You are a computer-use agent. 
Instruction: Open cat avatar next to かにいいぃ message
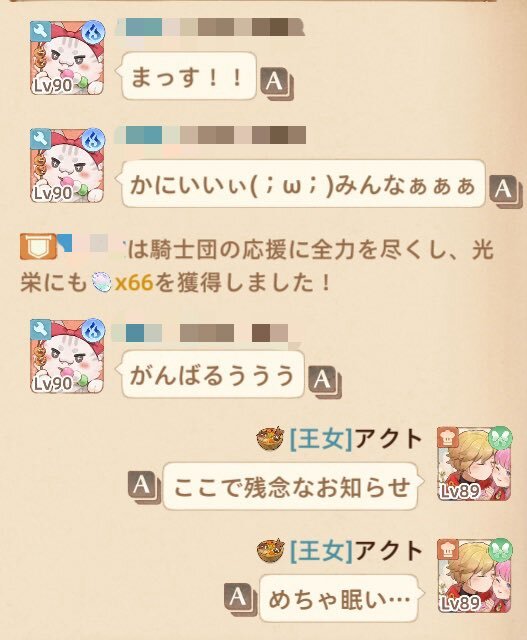[x=67, y=165]
